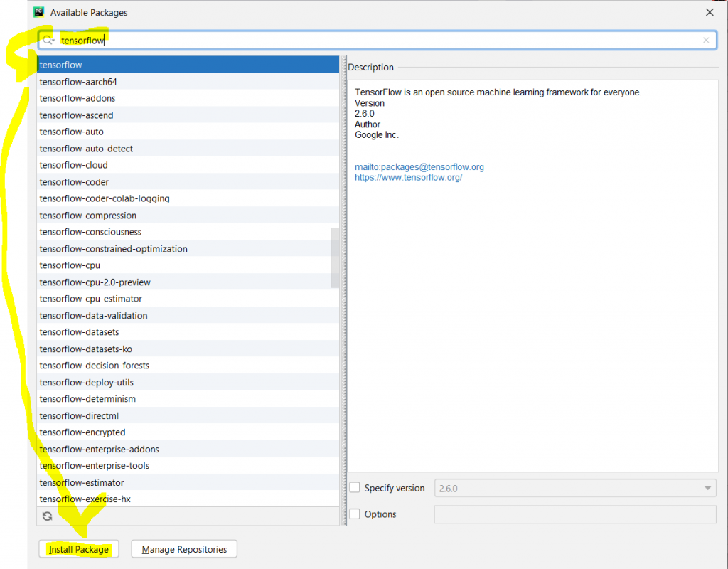Click the Install Package button
The image size is (728, 569).
point(78,549)
